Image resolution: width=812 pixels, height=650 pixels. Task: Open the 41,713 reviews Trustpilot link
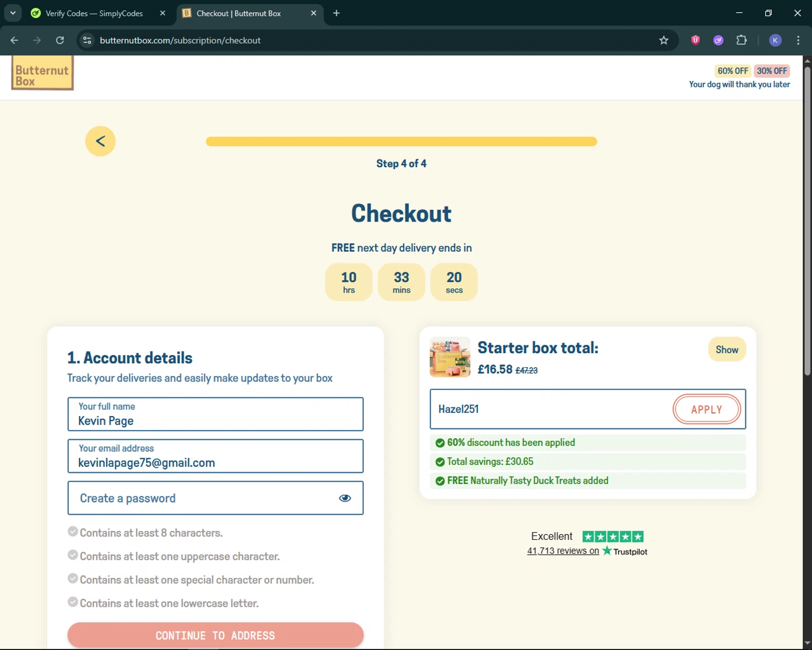563,551
